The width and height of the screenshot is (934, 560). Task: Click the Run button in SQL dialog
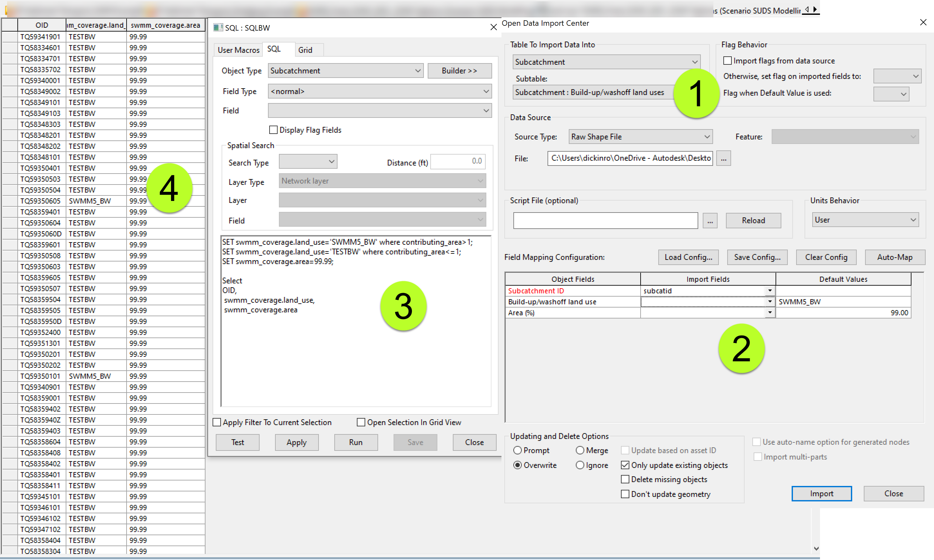pyautogui.click(x=356, y=442)
